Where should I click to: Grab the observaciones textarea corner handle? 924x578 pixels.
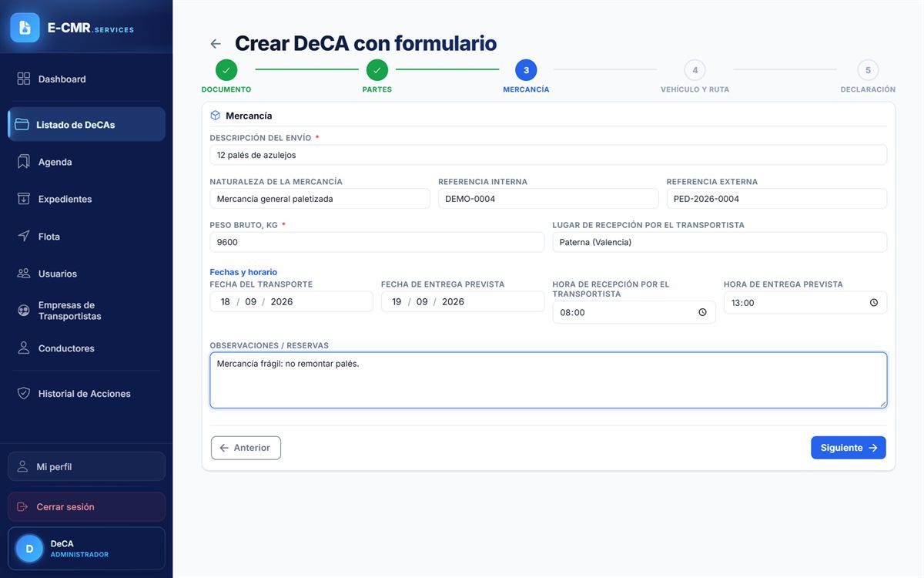pyautogui.click(x=882, y=403)
